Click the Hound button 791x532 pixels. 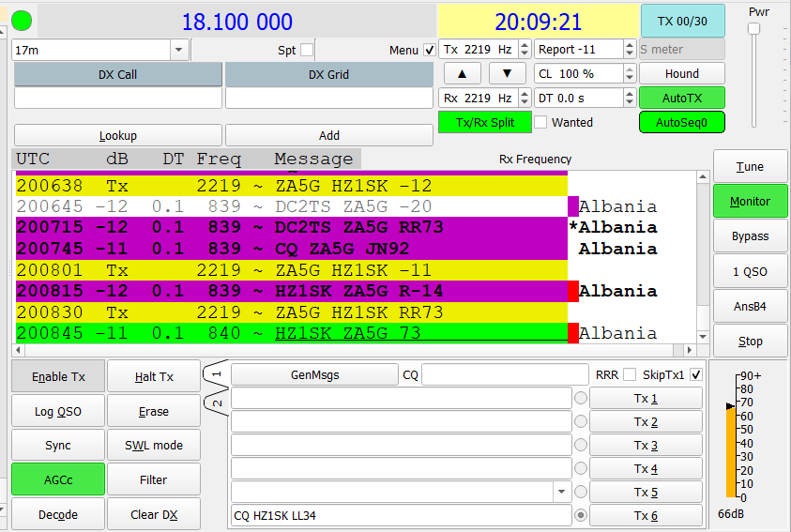point(682,73)
